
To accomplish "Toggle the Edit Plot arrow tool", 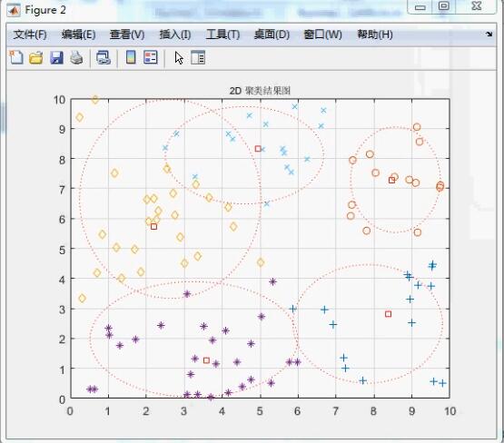I will pyautogui.click(x=179, y=58).
